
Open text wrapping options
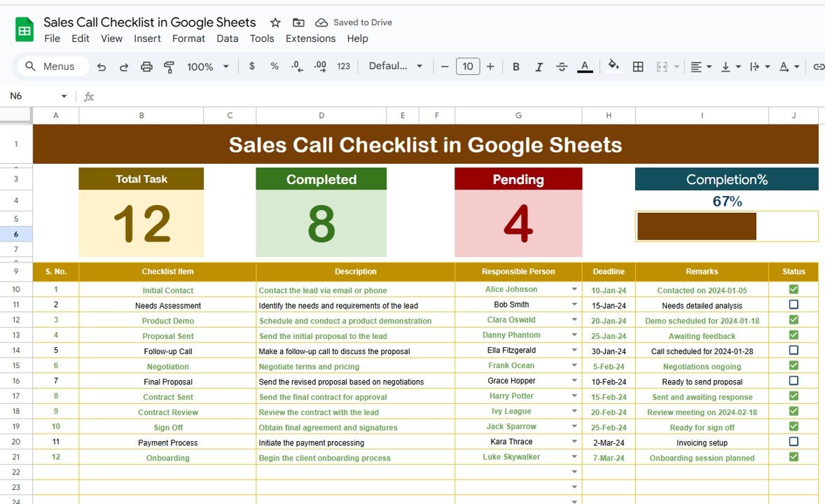[x=760, y=66]
